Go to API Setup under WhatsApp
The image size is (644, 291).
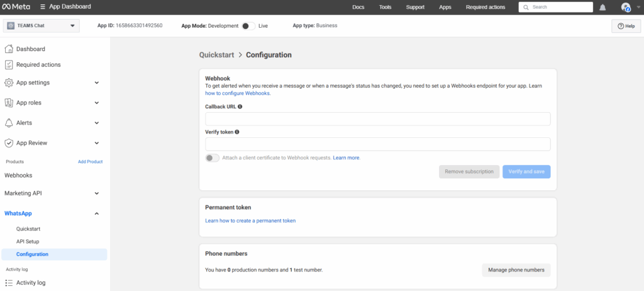pos(28,242)
